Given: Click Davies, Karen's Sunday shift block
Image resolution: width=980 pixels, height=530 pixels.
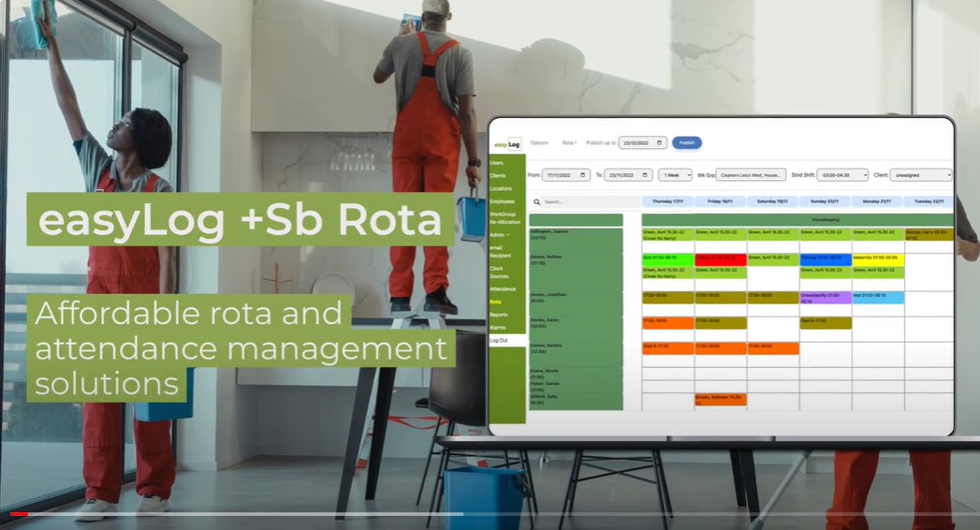Looking at the screenshot, I should coord(825,323).
